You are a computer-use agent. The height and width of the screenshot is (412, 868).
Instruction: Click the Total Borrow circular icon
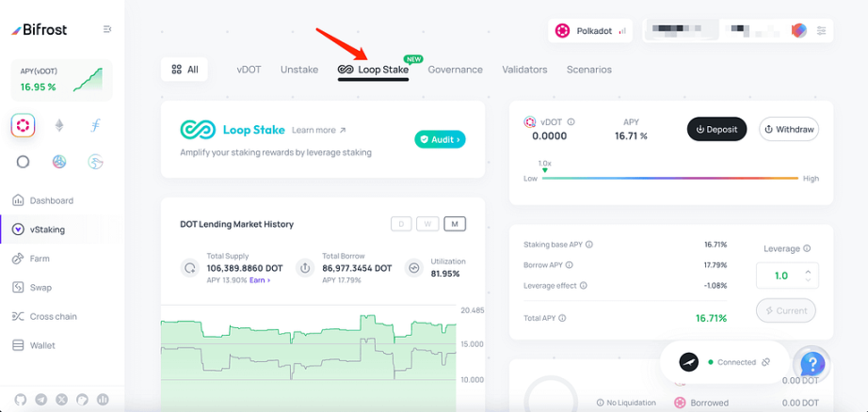tap(305, 268)
